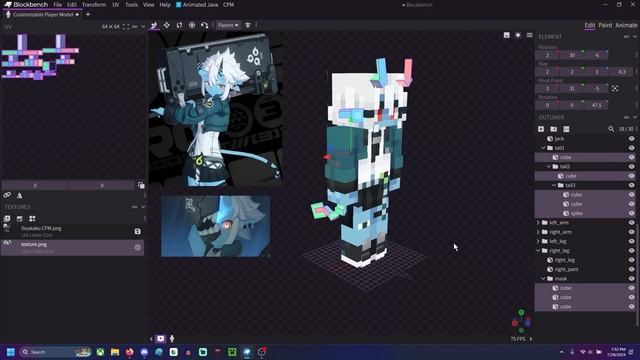Toggle visibility of the tail2 group
The height and width of the screenshot is (360, 640).
[631, 167]
